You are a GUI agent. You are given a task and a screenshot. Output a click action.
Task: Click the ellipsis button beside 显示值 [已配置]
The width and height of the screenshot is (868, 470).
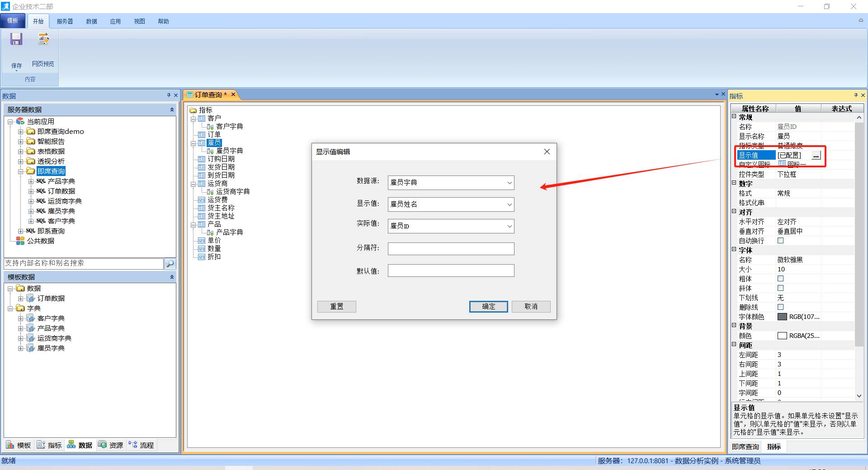[816, 156]
